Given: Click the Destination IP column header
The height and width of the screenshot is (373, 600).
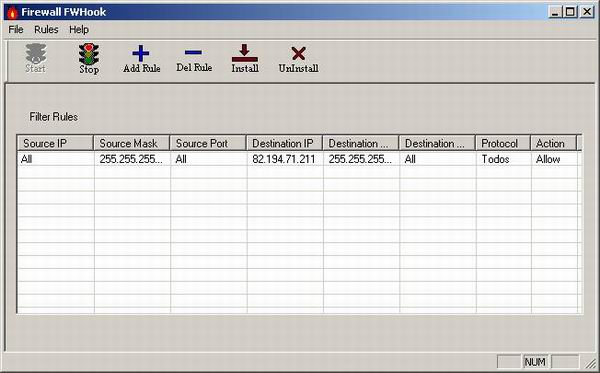Looking at the screenshot, I should (285, 143).
